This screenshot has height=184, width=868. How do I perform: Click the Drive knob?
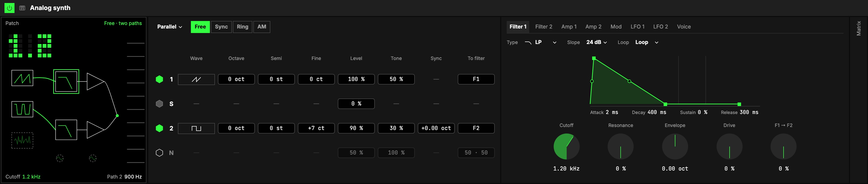[x=729, y=146]
